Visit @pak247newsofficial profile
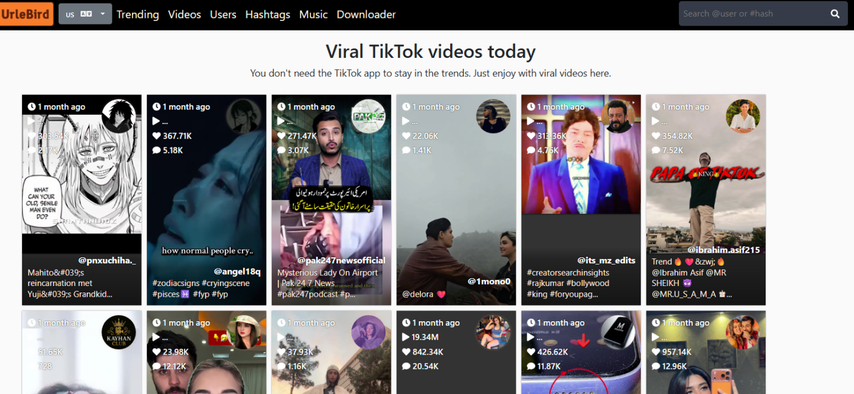The image size is (854, 394). click(x=341, y=260)
